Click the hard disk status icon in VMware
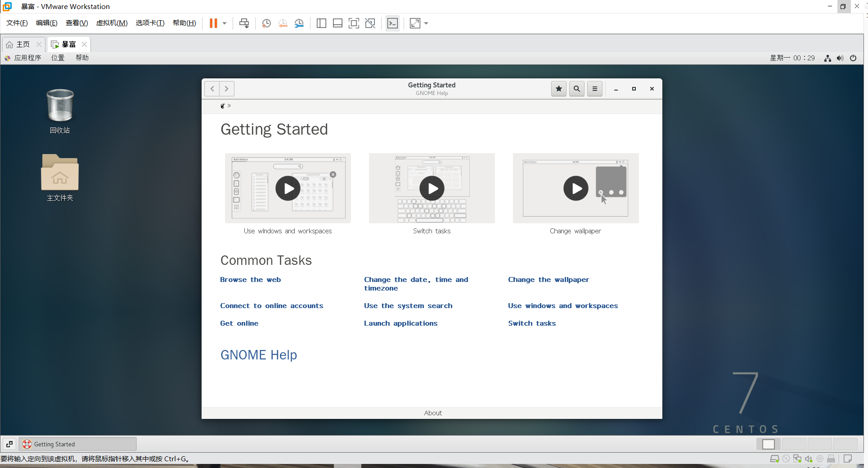This screenshot has width=868, height=468. pyautogui.click(x=774, y=459)
